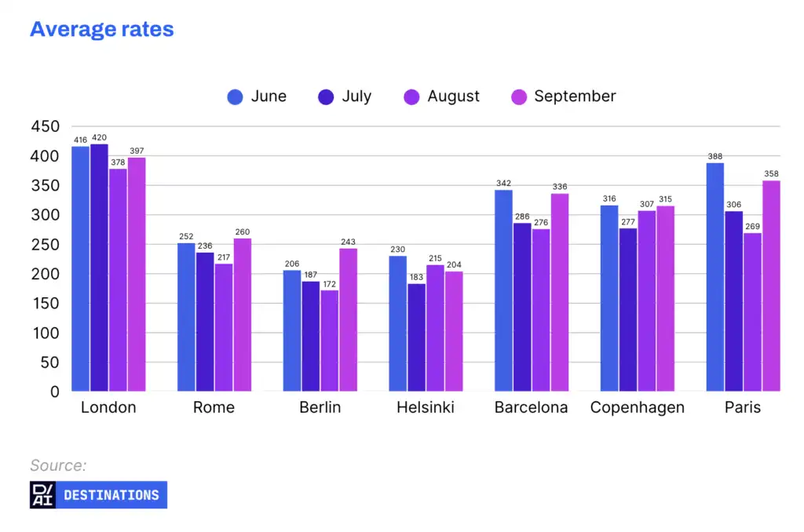Click the Copenhagen axis label
Screen dimensions: 804x532
click(x=638, y=408)
